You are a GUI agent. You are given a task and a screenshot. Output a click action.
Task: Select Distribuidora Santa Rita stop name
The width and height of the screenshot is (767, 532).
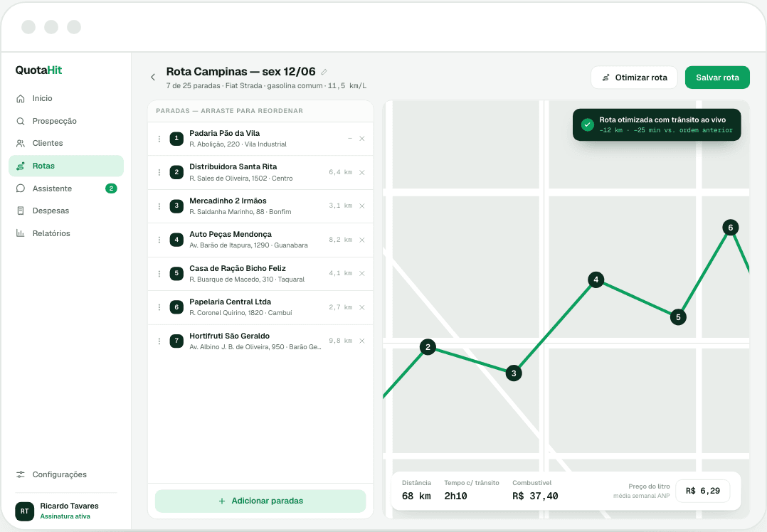pyautogui.click(x=233, y=166)
